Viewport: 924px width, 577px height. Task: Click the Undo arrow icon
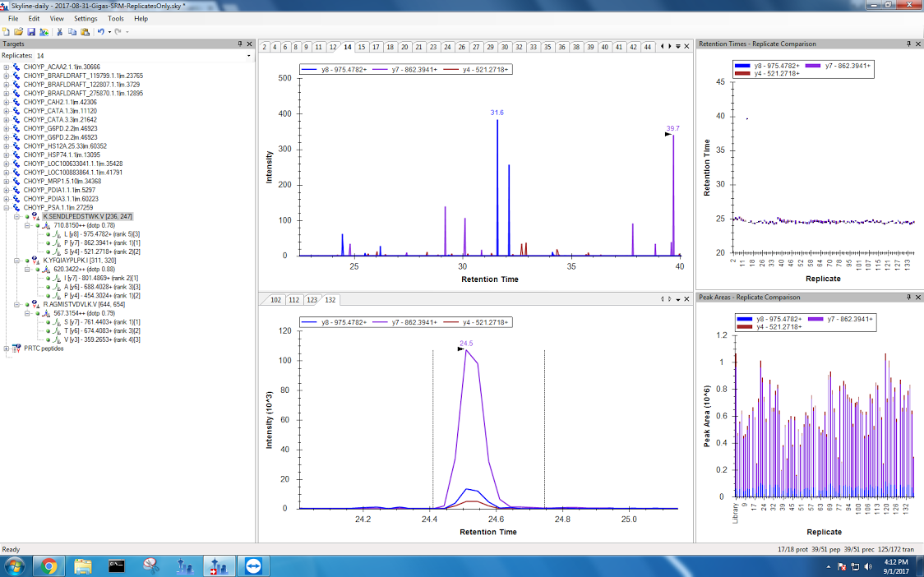click(x=100, y=31)
